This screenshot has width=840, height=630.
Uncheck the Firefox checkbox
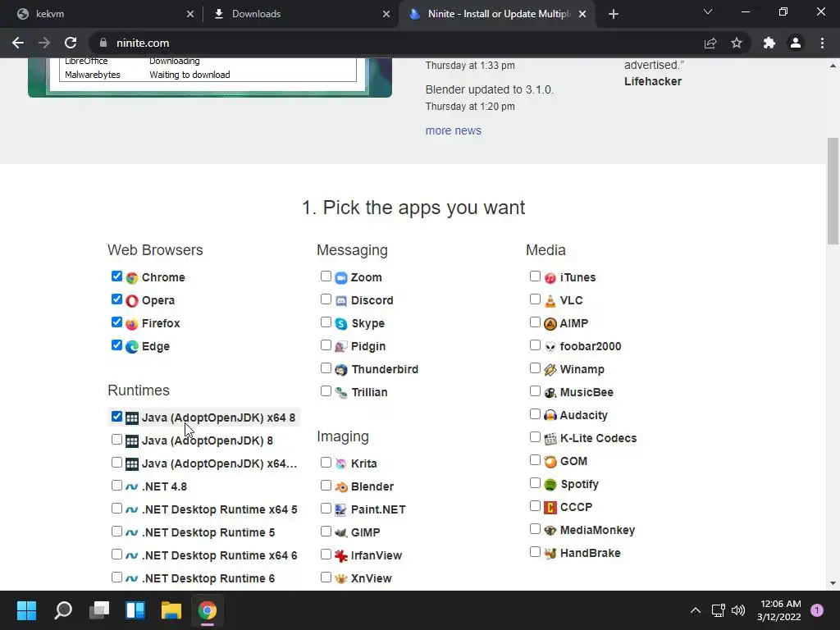(116, 322)
